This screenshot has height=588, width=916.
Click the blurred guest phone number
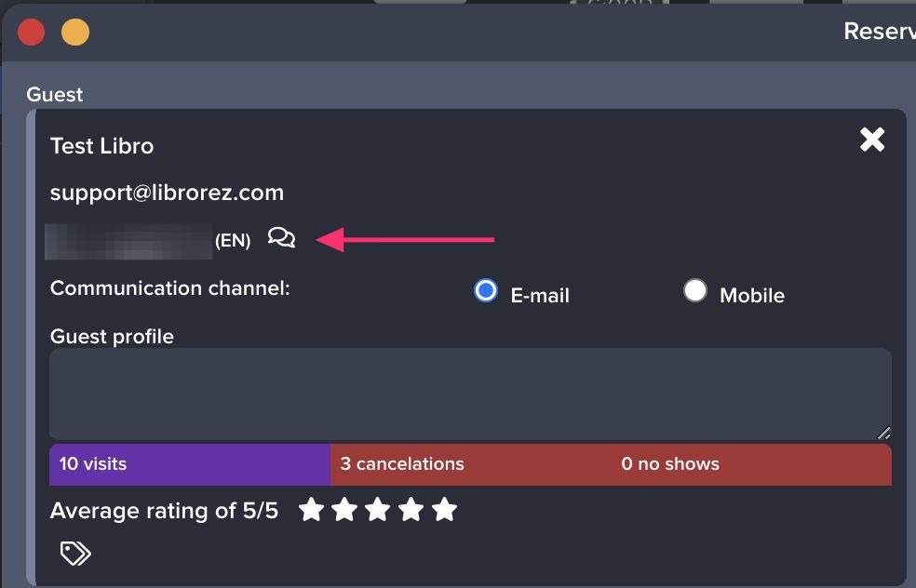click(x=129, y=240)
